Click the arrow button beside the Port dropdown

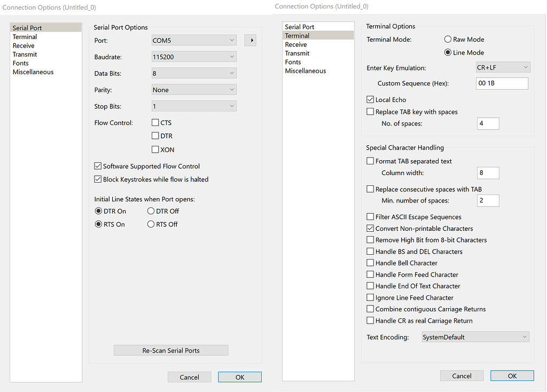[250, 40]
